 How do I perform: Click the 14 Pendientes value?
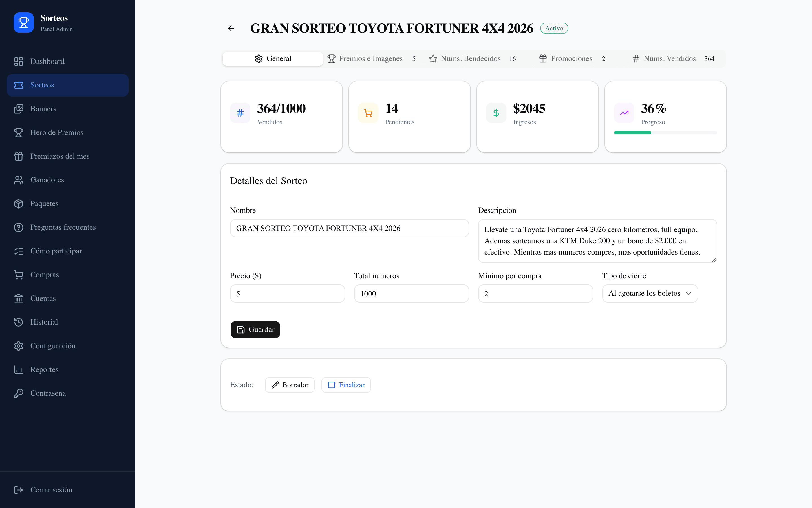pyautogui.click(x=392, y=109)
